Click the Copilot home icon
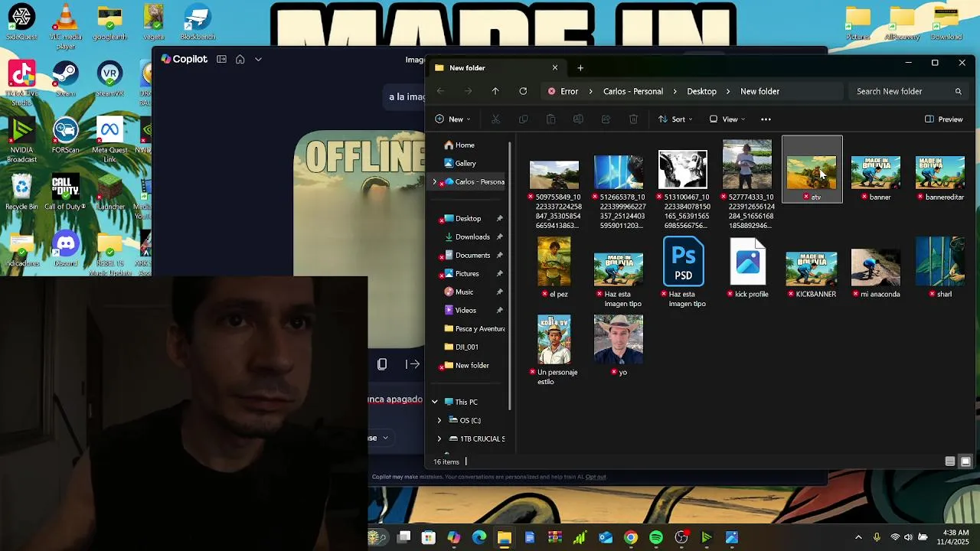Screen dimensions: 980x551 coord(240,59)
